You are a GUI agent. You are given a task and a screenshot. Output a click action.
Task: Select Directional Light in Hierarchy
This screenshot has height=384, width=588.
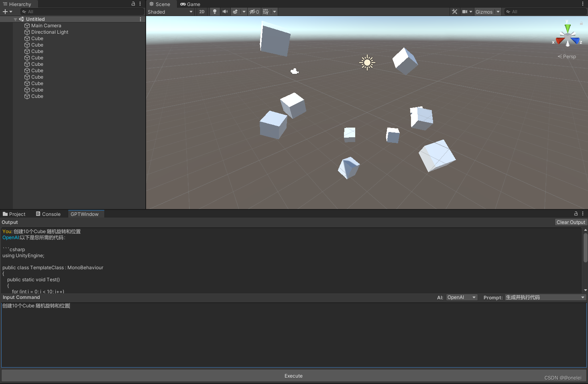[x=50, y=32]
